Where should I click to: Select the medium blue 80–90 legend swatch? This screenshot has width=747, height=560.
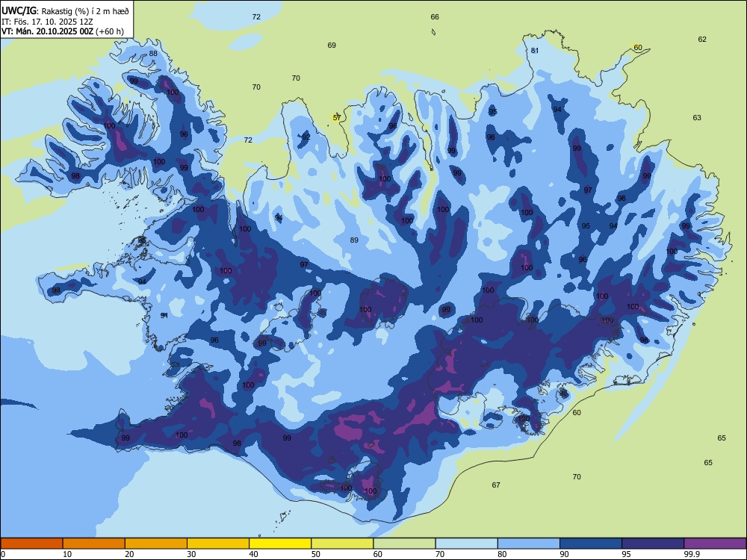(529, 544)
